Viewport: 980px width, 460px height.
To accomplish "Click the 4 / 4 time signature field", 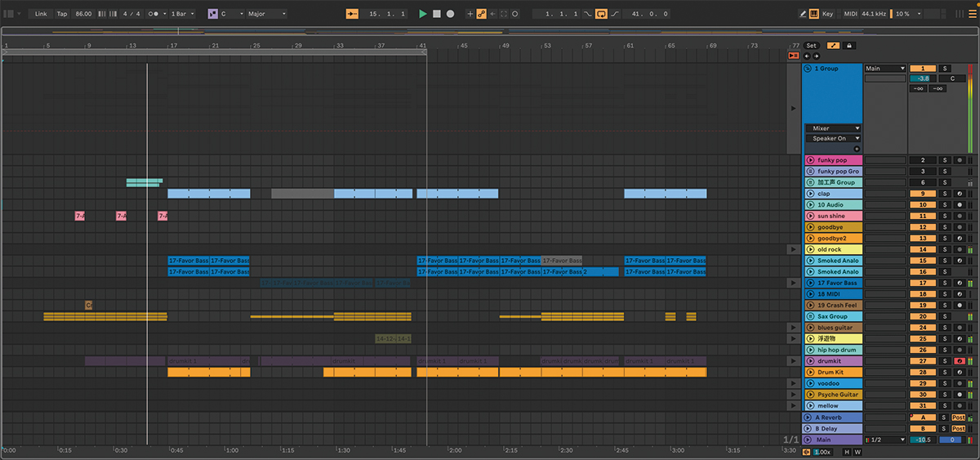I will tap(131, 14).
